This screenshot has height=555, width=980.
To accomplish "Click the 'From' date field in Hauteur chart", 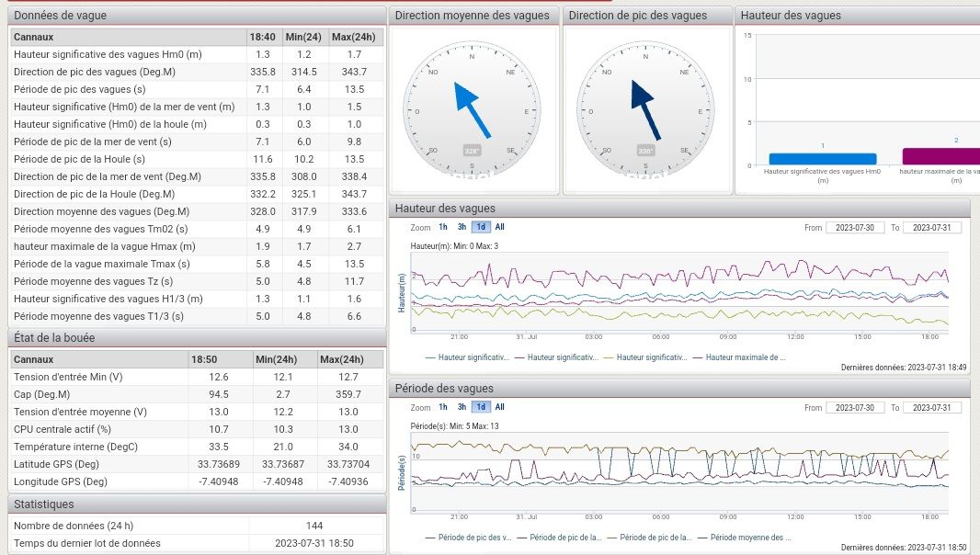I will [854, 228].
